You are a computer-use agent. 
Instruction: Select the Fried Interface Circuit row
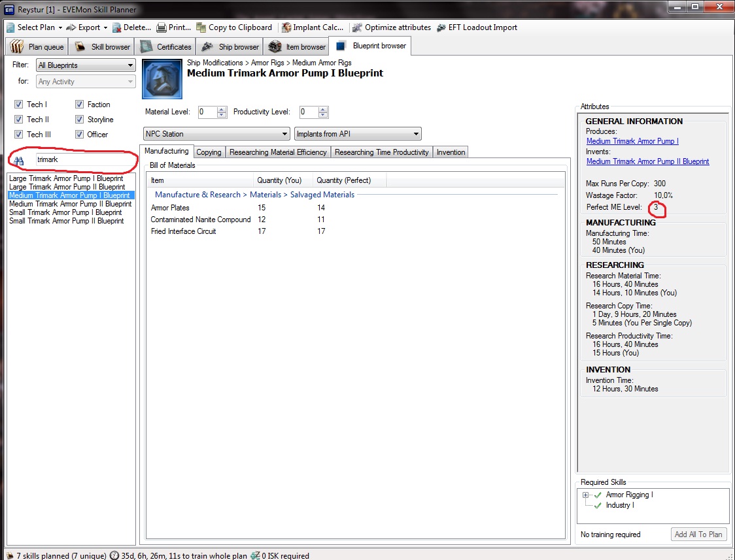[355, 231]
